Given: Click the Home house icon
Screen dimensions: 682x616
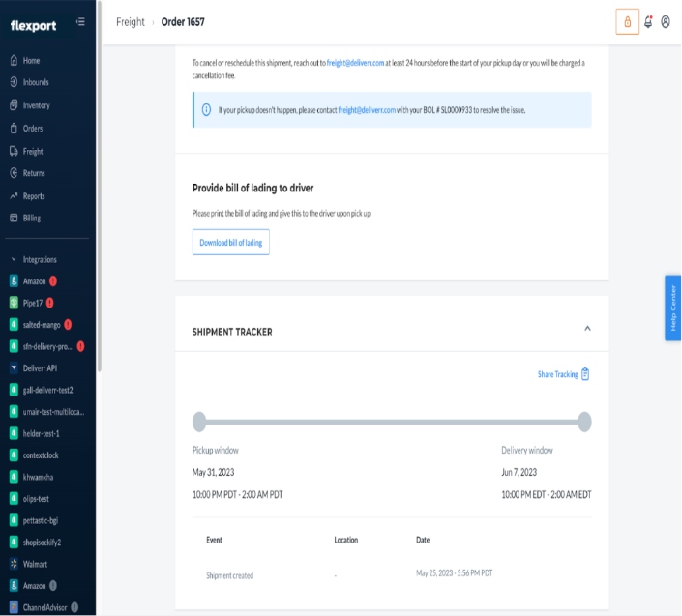Looking at the screenshot, I should click(x=14, y=60).
